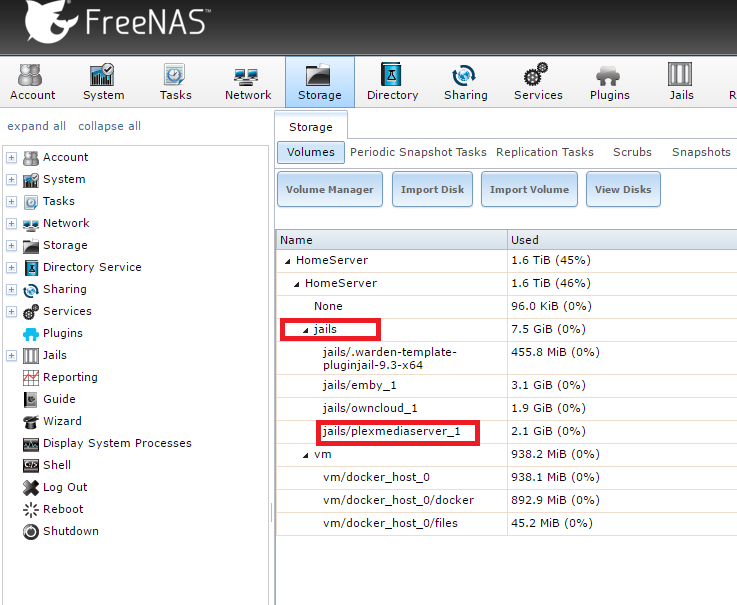Viewport: 737px width, 605px height.
Task: Open Sharing in the top toolbar
Action: 465,82
